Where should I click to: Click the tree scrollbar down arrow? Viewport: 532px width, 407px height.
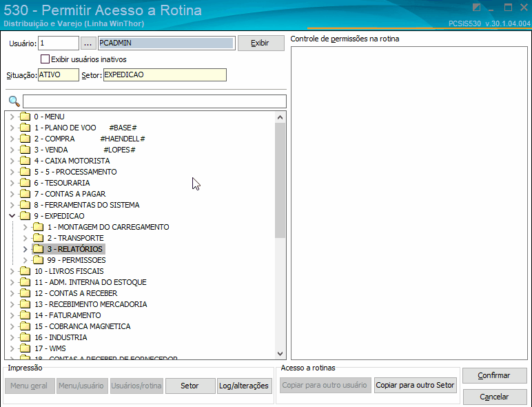coord(280,354)
